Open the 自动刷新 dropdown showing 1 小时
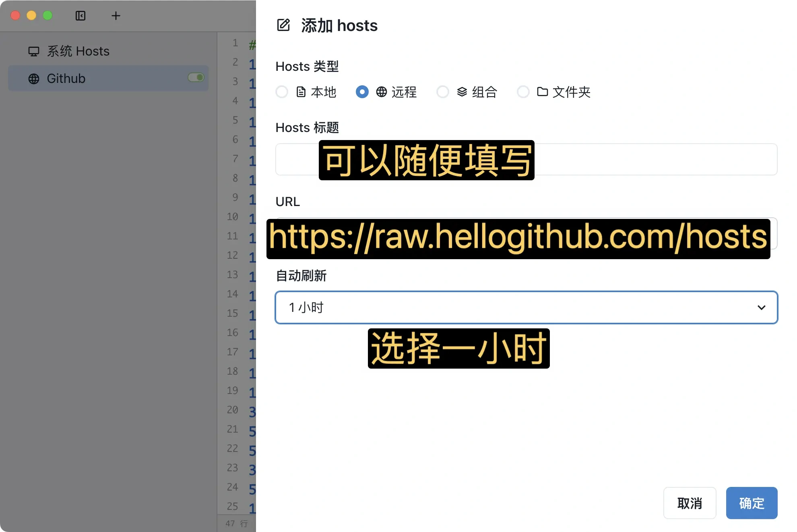Viewport: 797px width, 532px height. [526, 307]
